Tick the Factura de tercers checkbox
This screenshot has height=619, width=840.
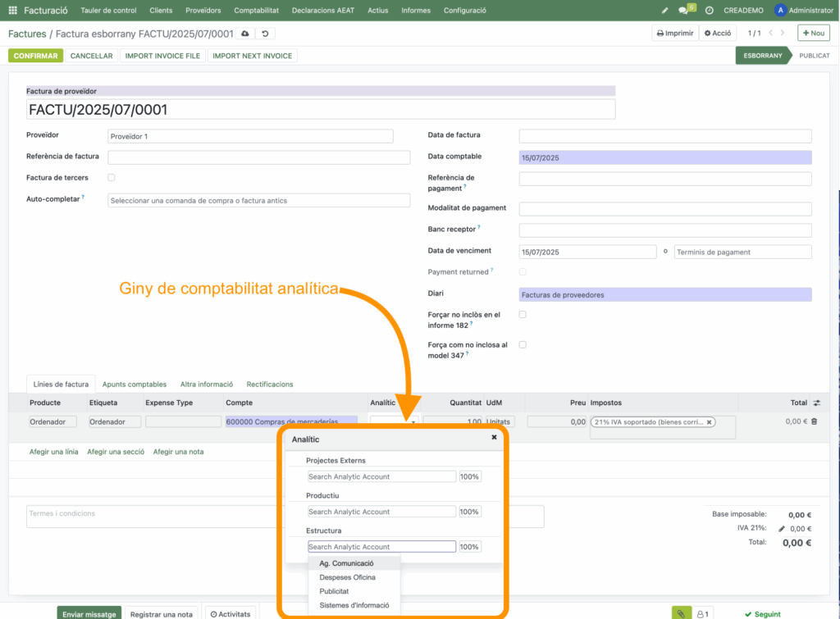pos(112,177)
